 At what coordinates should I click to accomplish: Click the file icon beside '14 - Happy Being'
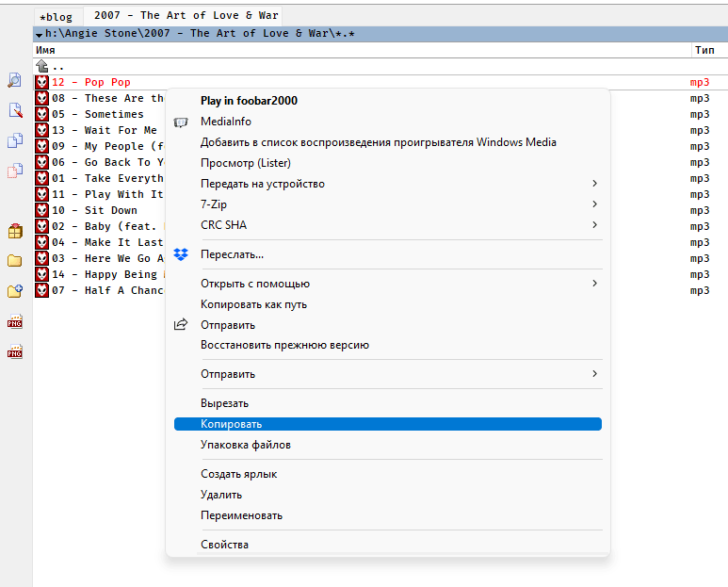41,274
